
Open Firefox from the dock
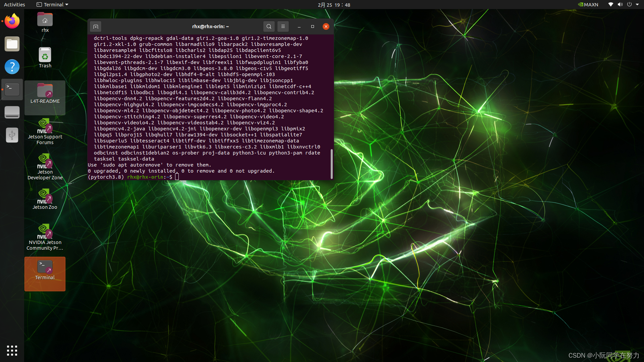click(x=12, y=21)
